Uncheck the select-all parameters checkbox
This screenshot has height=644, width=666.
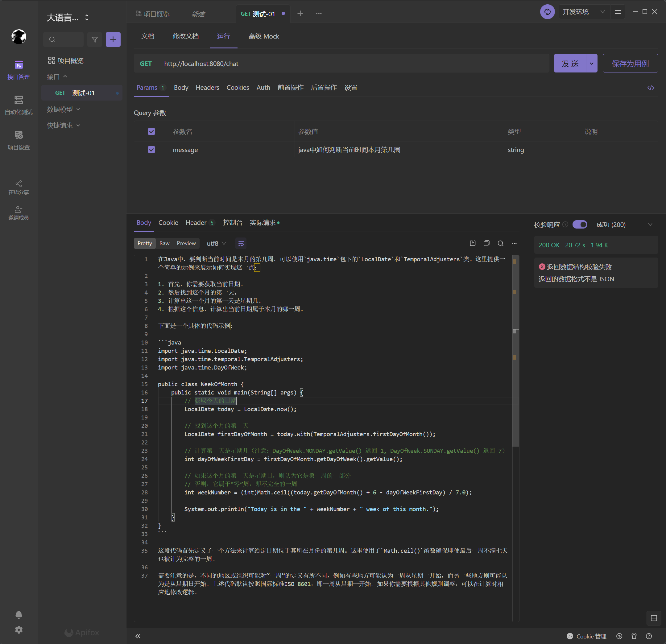151,131
